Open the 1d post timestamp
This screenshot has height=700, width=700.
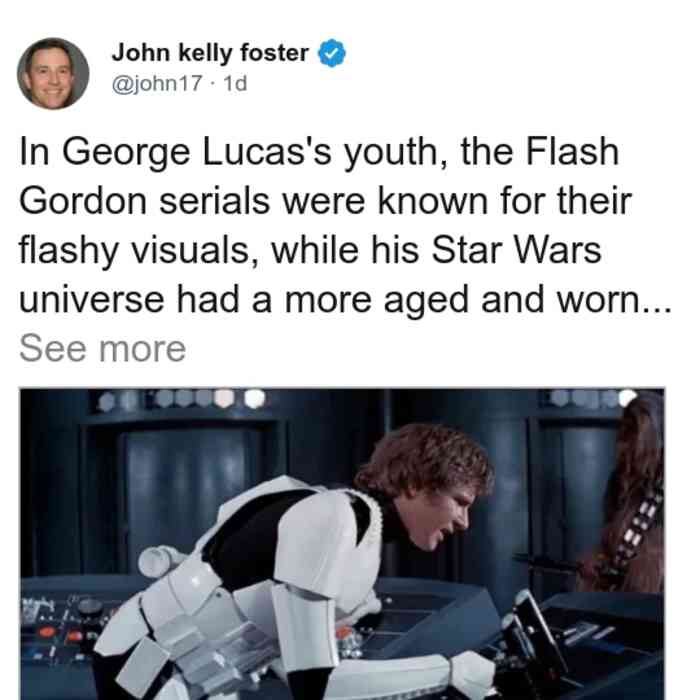[235, 83]
